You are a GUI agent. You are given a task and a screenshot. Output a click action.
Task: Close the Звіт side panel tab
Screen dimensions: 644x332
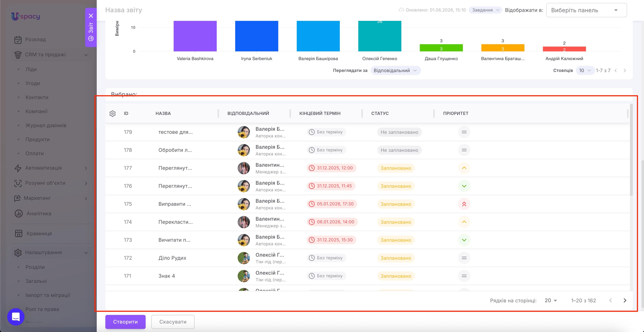click(x=91, y=16)
